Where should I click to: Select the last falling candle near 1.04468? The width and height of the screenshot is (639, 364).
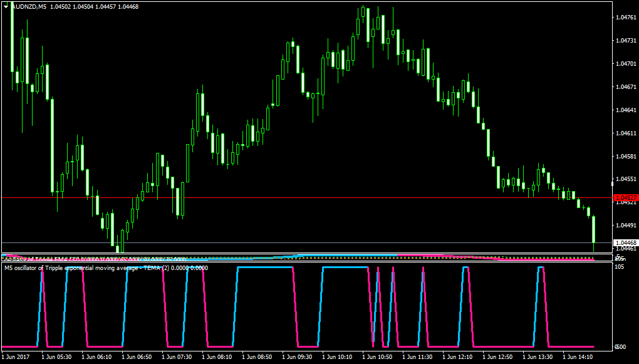click(x=594, y=229)
